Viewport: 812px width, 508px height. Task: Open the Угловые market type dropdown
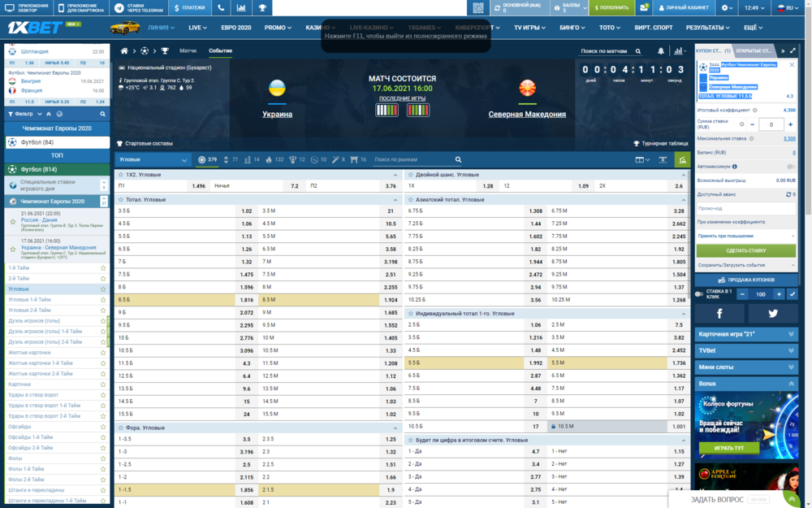coord(153,159)
